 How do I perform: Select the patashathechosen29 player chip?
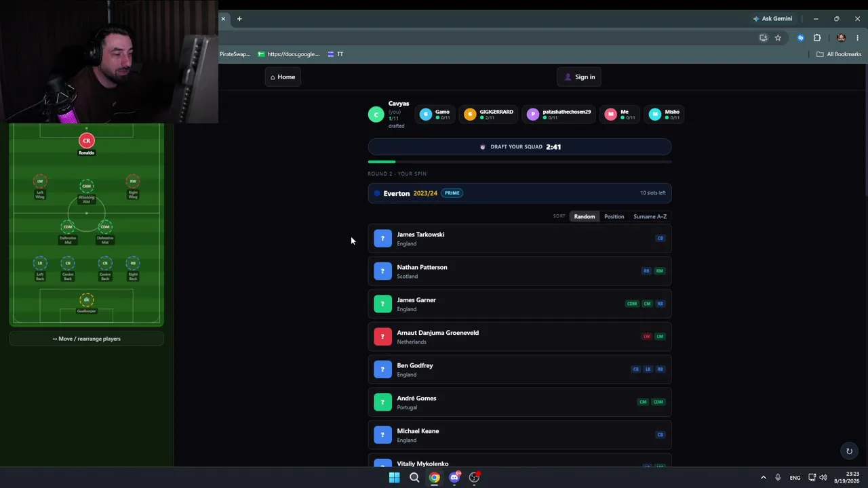point(559,115)
